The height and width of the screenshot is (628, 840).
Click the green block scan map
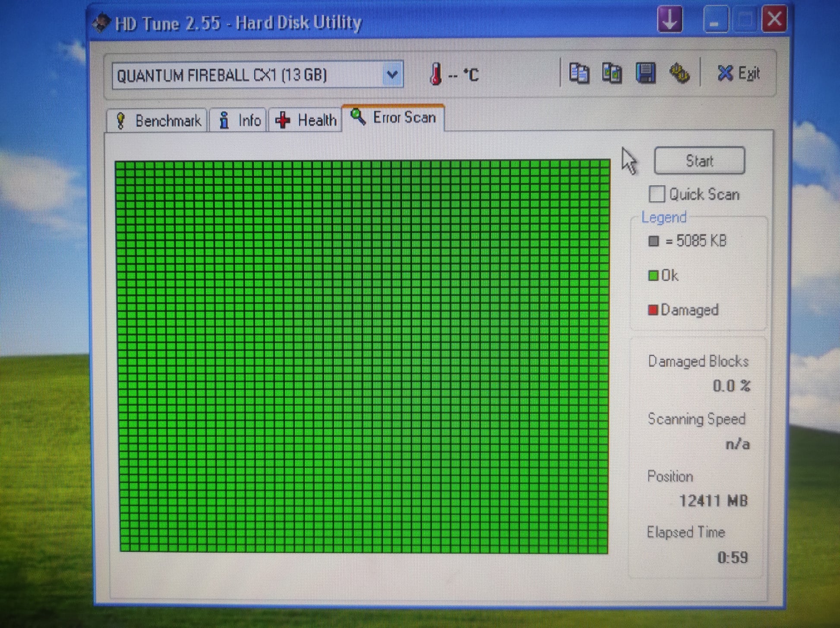coord(363,356)
